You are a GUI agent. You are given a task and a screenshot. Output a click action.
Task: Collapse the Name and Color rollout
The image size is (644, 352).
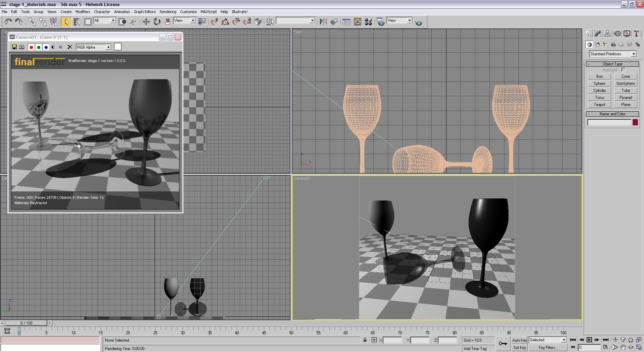point(612,114)
